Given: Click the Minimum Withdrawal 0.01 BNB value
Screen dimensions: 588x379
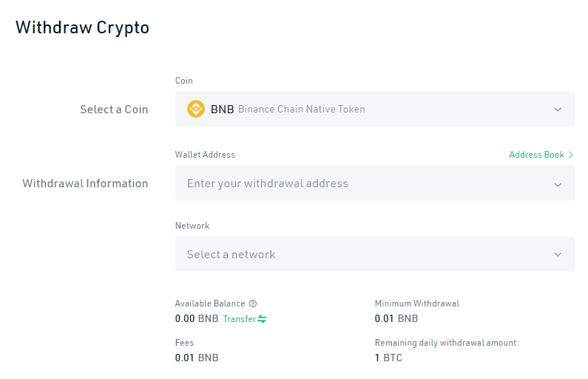Looking at the screenshot, I should point(396,318).
